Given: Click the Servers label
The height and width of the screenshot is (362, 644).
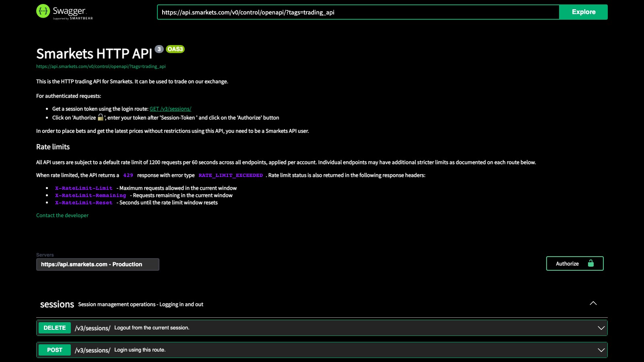Looking at the screenshot, I should point(45,255).
